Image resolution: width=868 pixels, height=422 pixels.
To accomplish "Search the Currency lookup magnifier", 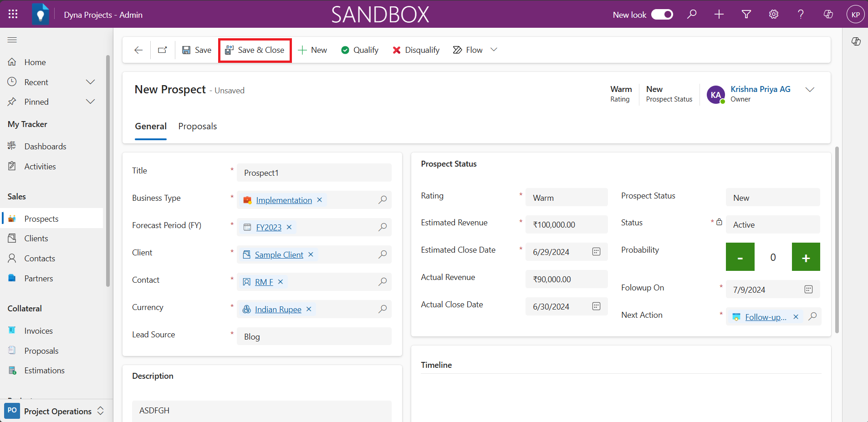I will [x=383, y=309].
